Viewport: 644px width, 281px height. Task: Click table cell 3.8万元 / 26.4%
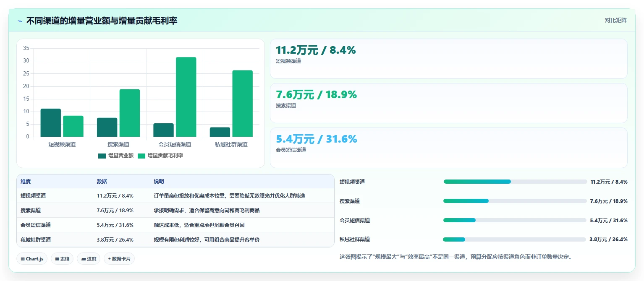click(x=115, y=239)
